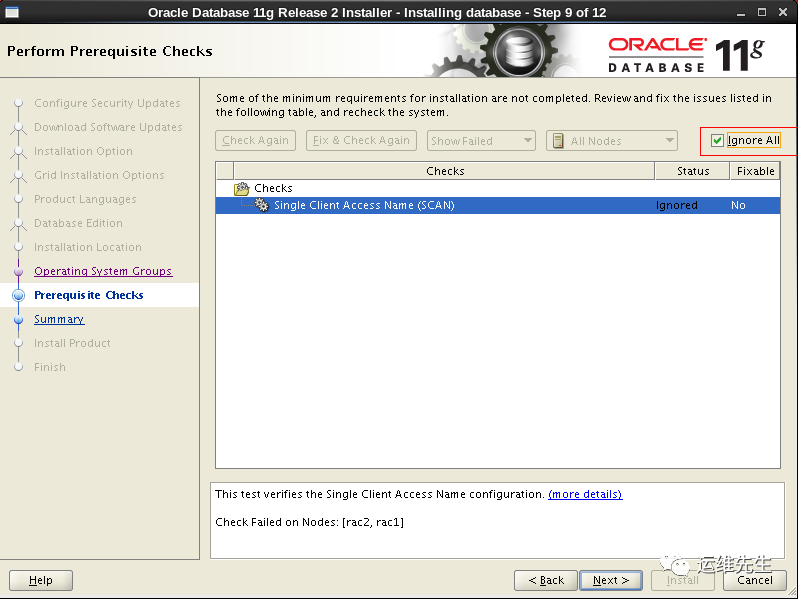Image resolution: width=798 pixels, height=599 pixels.
Task: Click the Database Edition step
Action: [78, 223]
